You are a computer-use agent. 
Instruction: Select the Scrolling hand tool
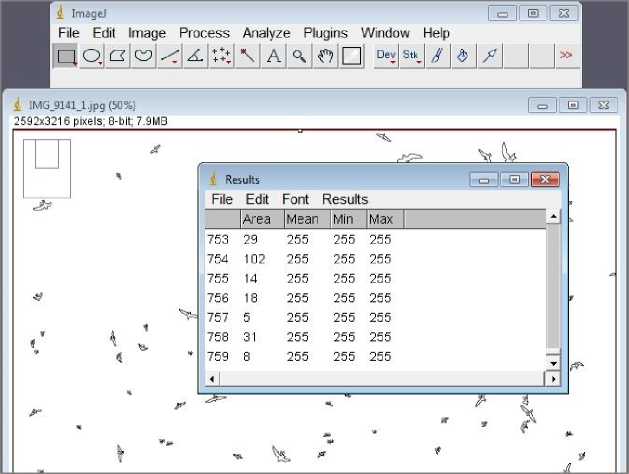pyautogui.click(x=325, y=56)
